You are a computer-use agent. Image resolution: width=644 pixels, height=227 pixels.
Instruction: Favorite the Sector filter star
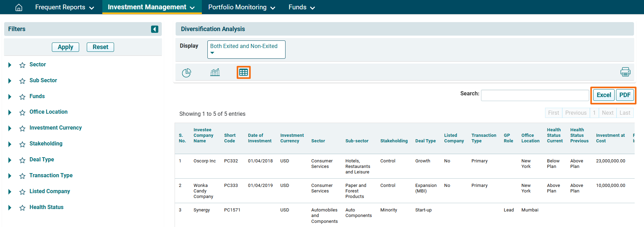[22, 65]
